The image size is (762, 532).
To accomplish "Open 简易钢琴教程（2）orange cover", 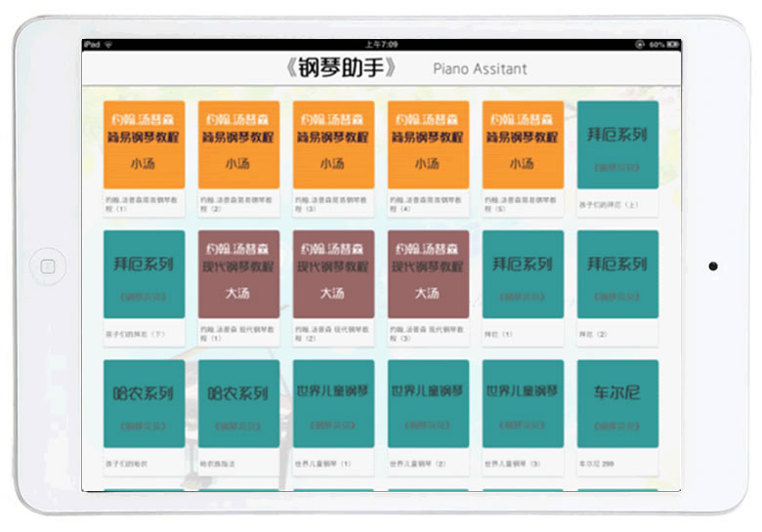I will [238, 144].
